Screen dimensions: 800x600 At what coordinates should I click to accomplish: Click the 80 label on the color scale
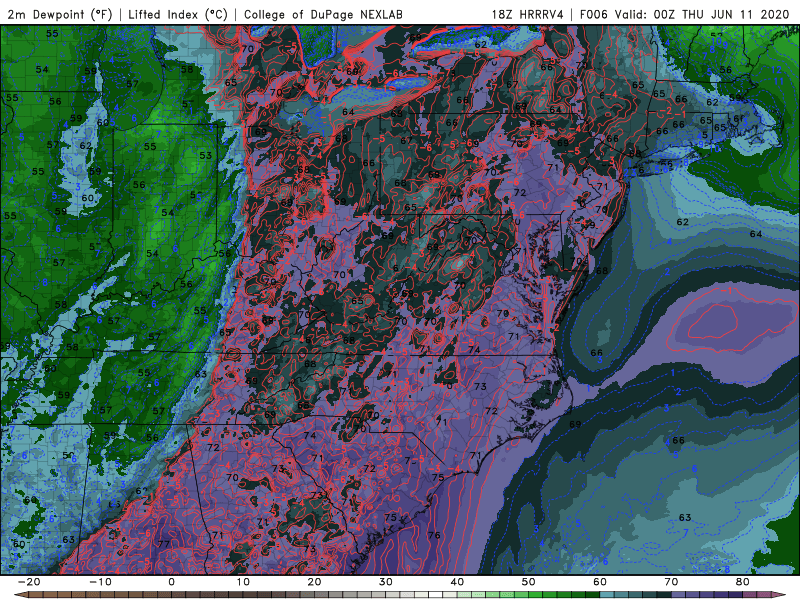(743, 582)
